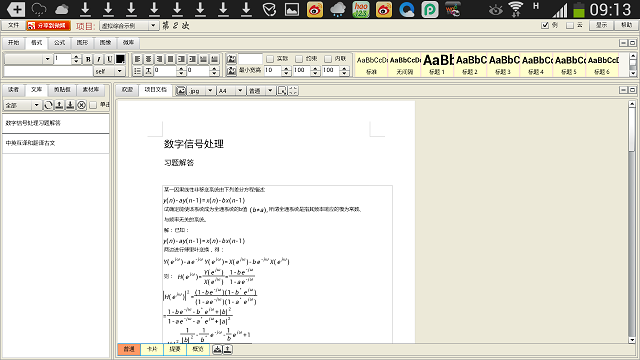The width and height of the screenshot is (640, 360).
Task: Select the 卡片 view button
Action: coord(152,349)
